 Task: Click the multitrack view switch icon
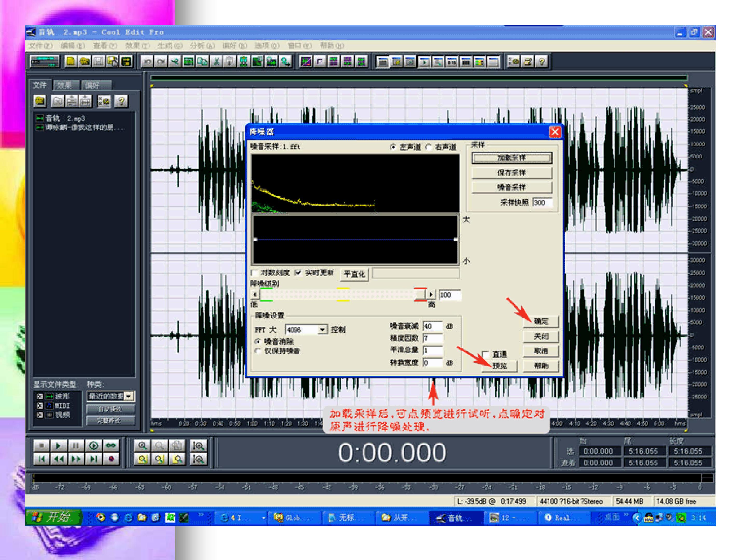(x=44, y=61)
